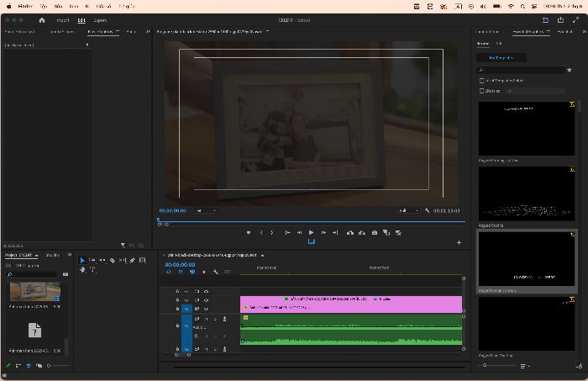Open timeline wrench display settings

(216, 272)
